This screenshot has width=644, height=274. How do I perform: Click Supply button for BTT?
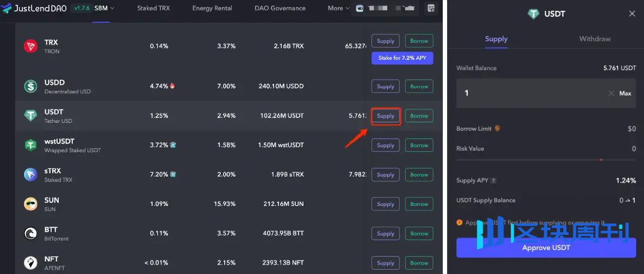(x=386, y=233)
